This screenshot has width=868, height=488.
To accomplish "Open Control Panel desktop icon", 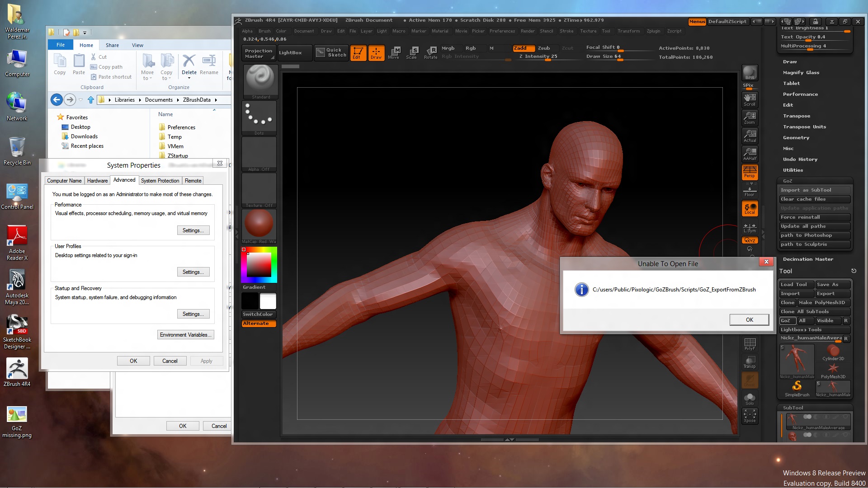I will [17, 196].
